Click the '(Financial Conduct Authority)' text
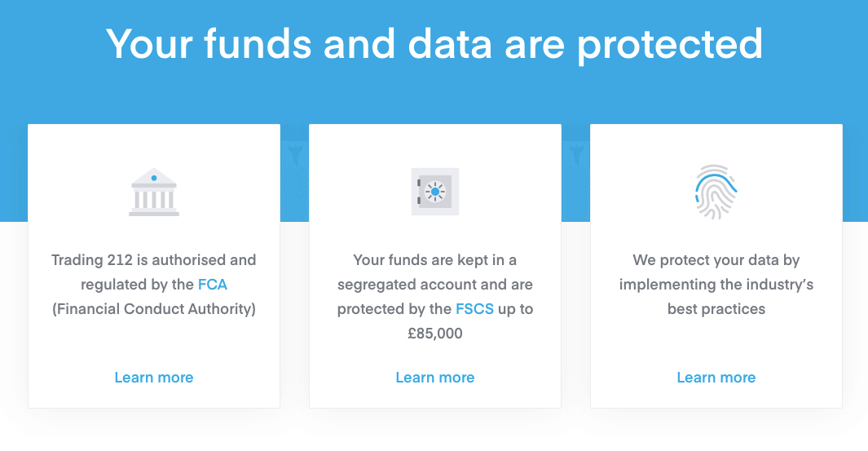This screenshot has height=451, width=868. click(x=154, y=309)
